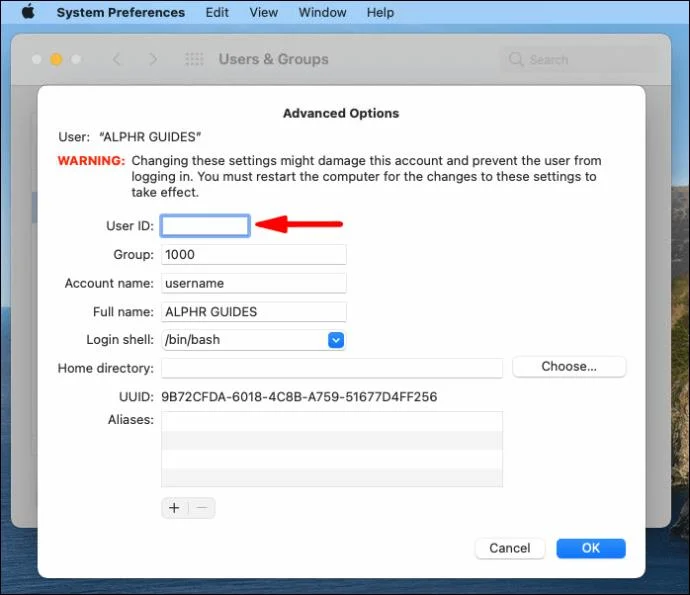The image size is (690, 595).
Task: Click the Users & Groups window title
Action: coord(274,59)
